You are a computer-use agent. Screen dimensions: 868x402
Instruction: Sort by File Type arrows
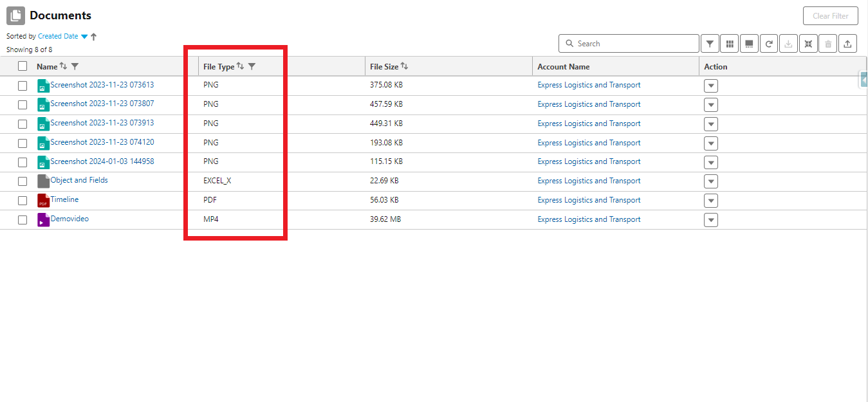[240, 66]
